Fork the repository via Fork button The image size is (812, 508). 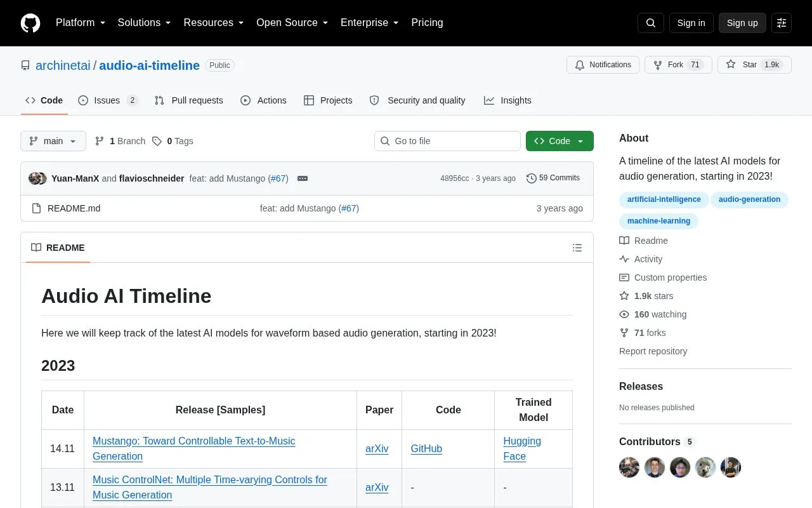678,65
